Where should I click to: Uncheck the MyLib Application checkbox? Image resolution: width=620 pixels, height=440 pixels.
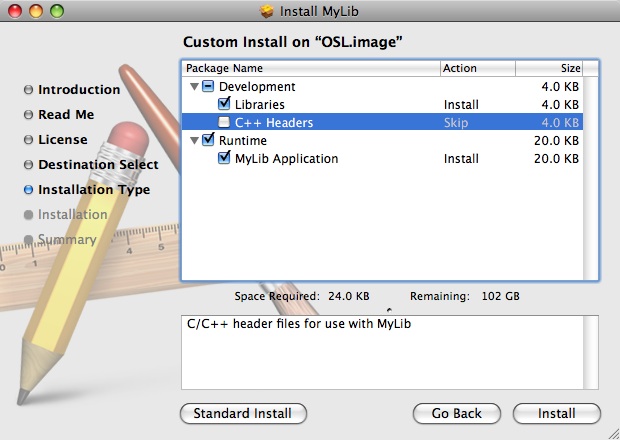(x=224, y=159)
